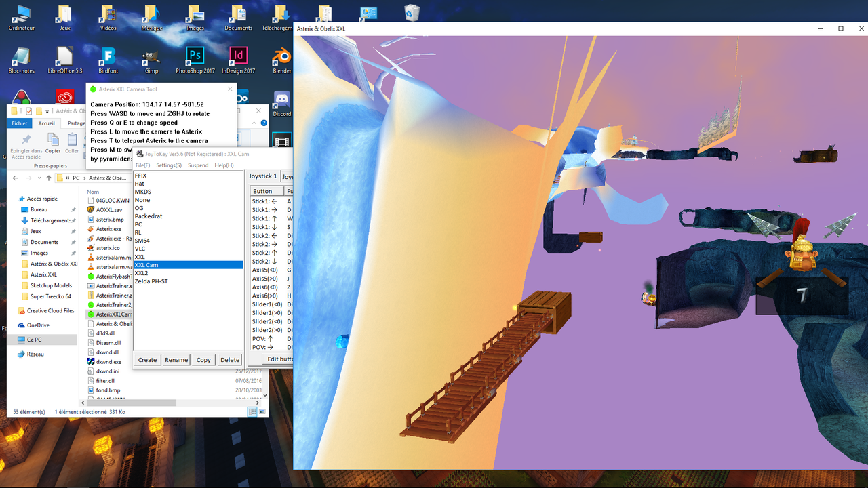Open the Recycle Bin on the desktop
The image size is (868, 488).
tap(412, 13)
